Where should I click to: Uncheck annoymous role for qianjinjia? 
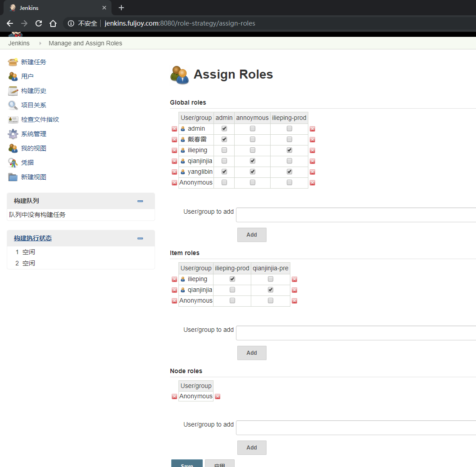(x=253, y=161)
